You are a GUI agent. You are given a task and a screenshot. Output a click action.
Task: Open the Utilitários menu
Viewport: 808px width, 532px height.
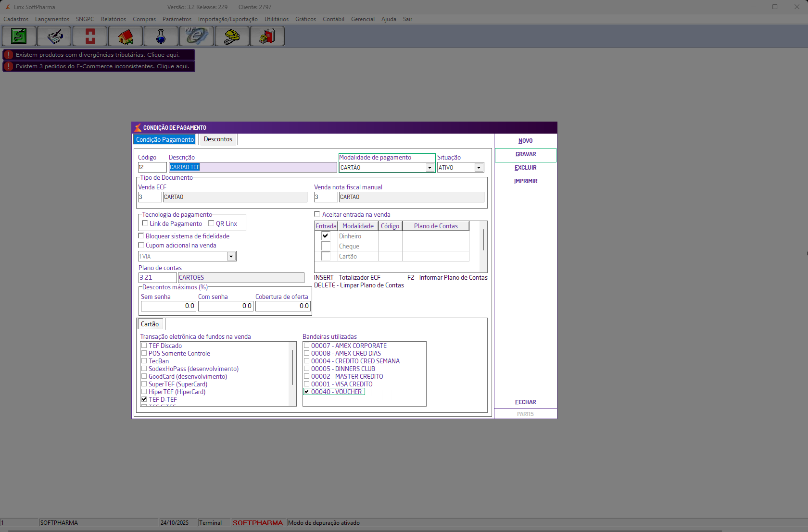(x=277, y=19)
